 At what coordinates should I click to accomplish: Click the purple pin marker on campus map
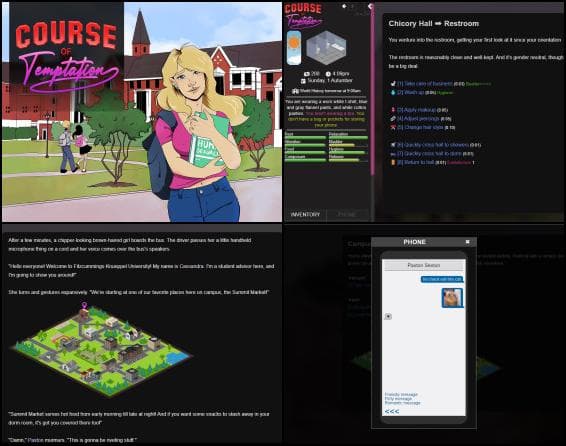pyautogui.click(x=84, y=306)
